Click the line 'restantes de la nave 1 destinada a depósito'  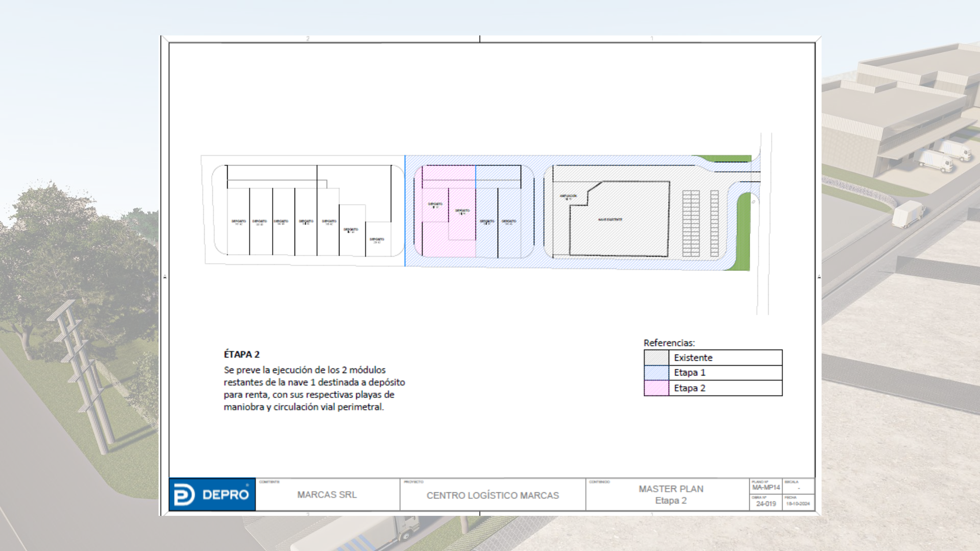pos(314,382)
